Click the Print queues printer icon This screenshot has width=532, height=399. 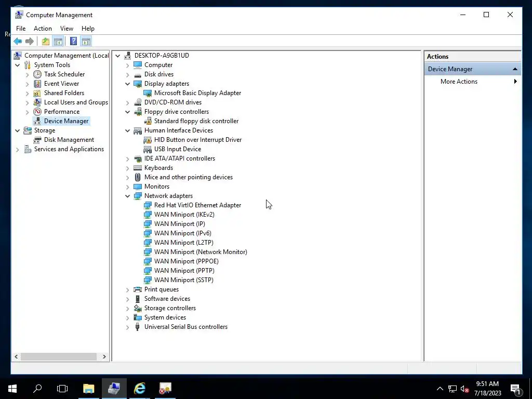point(137,289)
